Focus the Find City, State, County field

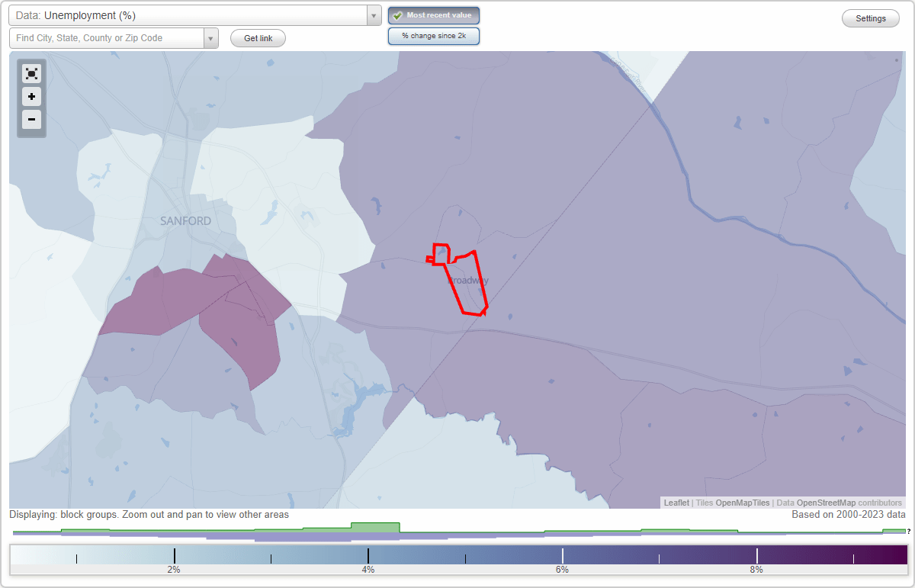click(107, 38)
